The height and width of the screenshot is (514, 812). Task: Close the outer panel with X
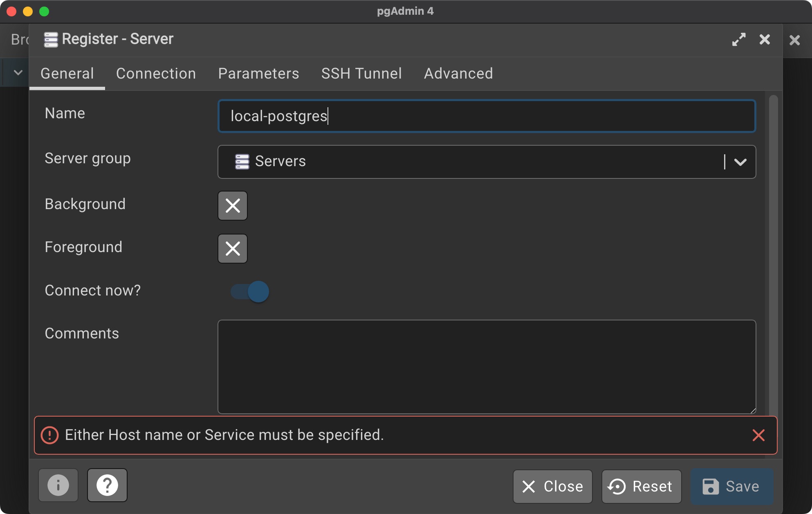coord(794,40)
